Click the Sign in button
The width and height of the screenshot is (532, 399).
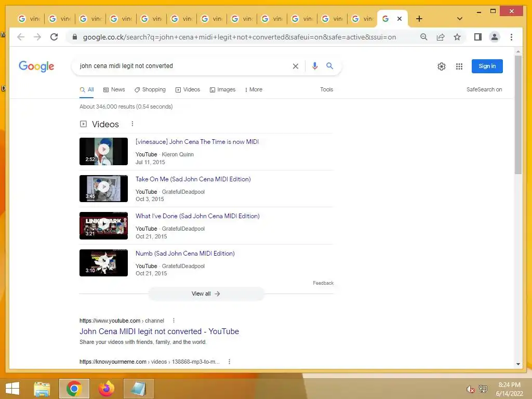487,66
